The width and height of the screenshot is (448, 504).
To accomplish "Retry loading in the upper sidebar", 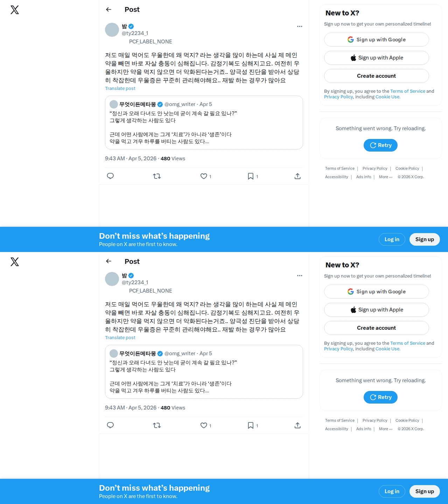I will [380, 145].
